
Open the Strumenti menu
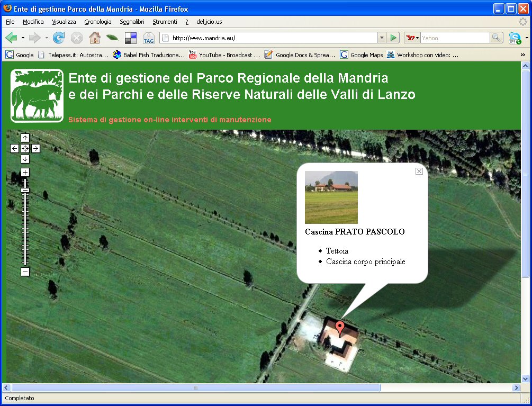[165, 22]
